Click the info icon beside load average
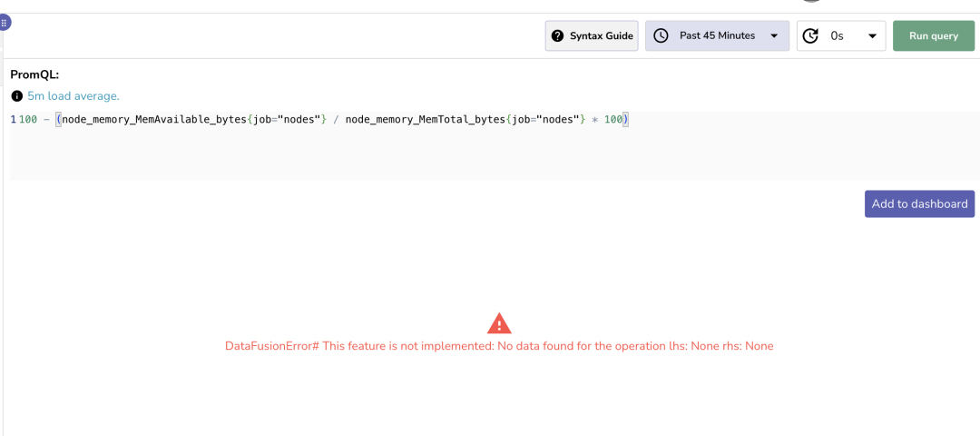This screenshot has height=436, width=980. [17, 95]
